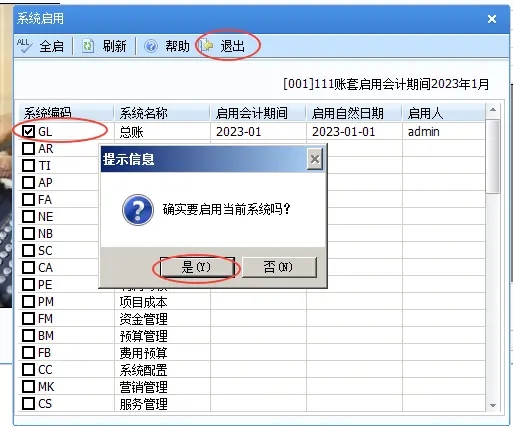Check the PM 项目成本 checkbox
Screen dimensions: 513x426
[x=28, y=301]
